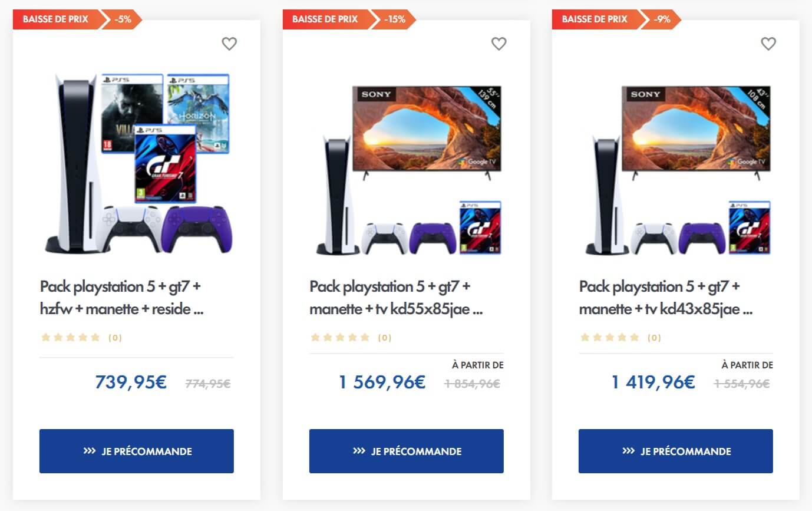Click star rating of the 1 419,96€ pack
Screen dimensions: 812x511
point(610,338)
